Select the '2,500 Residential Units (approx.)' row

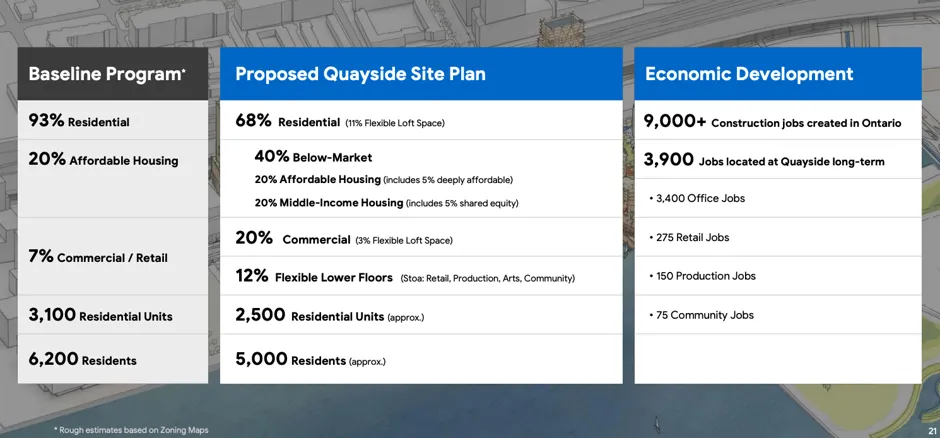421,315
